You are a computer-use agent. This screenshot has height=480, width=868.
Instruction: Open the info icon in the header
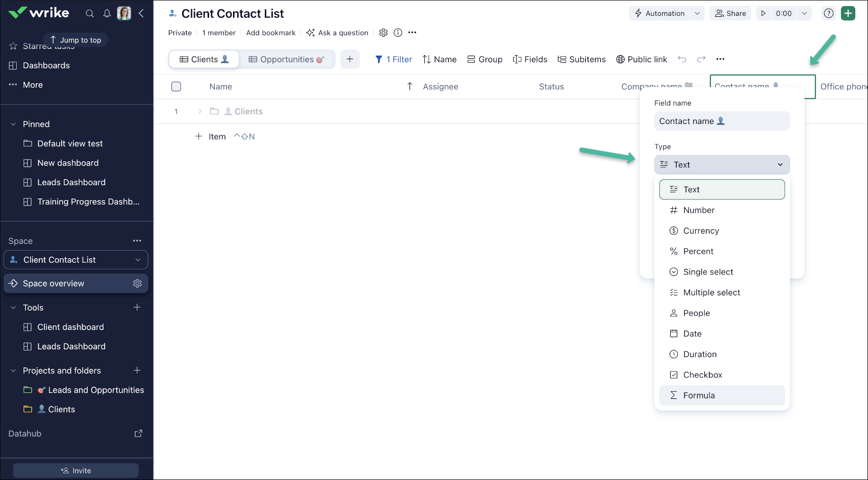398,33
